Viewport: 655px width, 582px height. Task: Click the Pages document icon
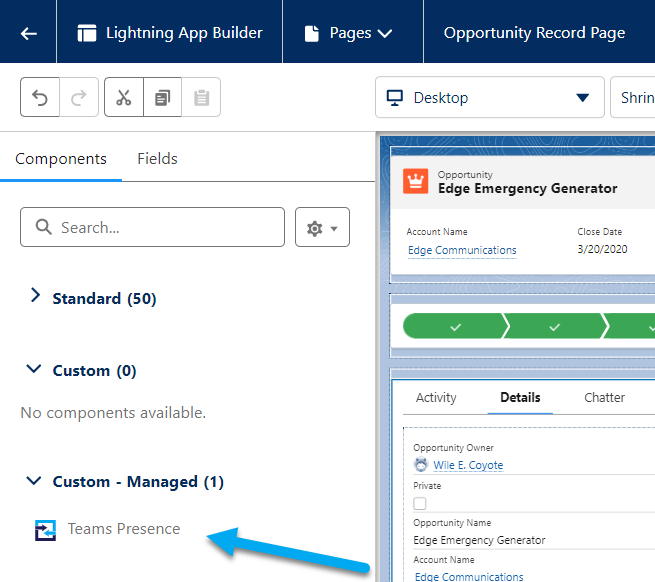[x=312, y=33]
